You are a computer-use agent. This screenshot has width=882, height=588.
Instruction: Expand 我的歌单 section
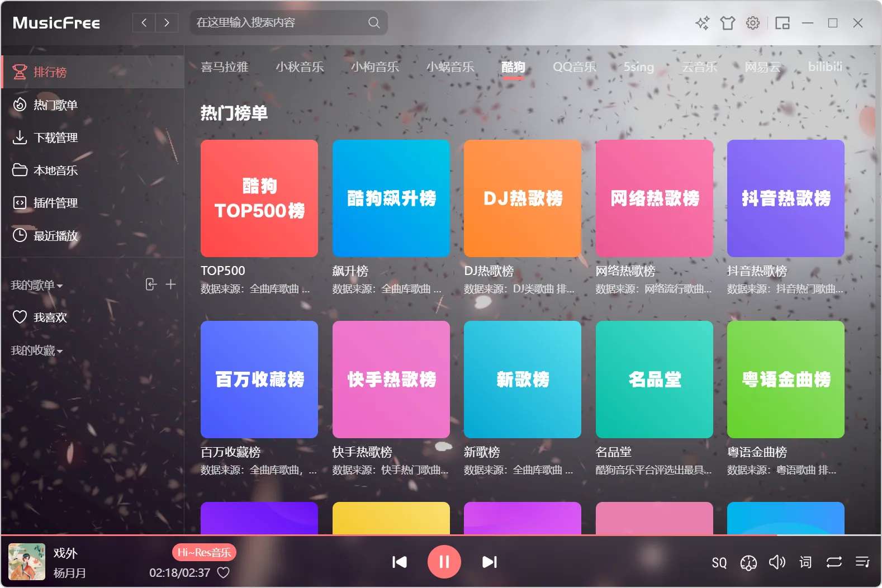37,285
